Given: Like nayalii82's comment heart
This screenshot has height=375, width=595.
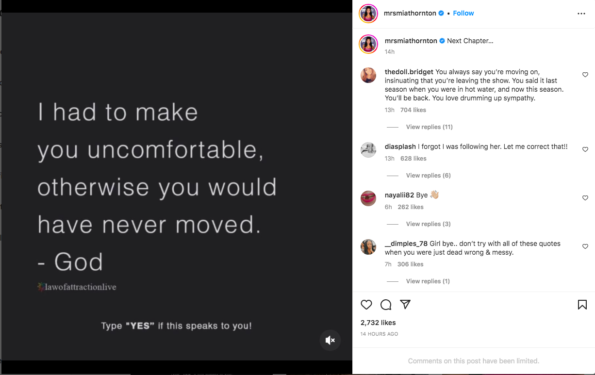Looking at the screenshot, I should point(585,198).
